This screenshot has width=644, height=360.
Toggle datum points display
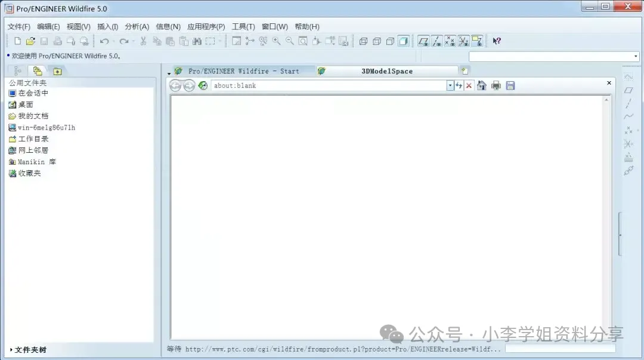tap(450, 41)
